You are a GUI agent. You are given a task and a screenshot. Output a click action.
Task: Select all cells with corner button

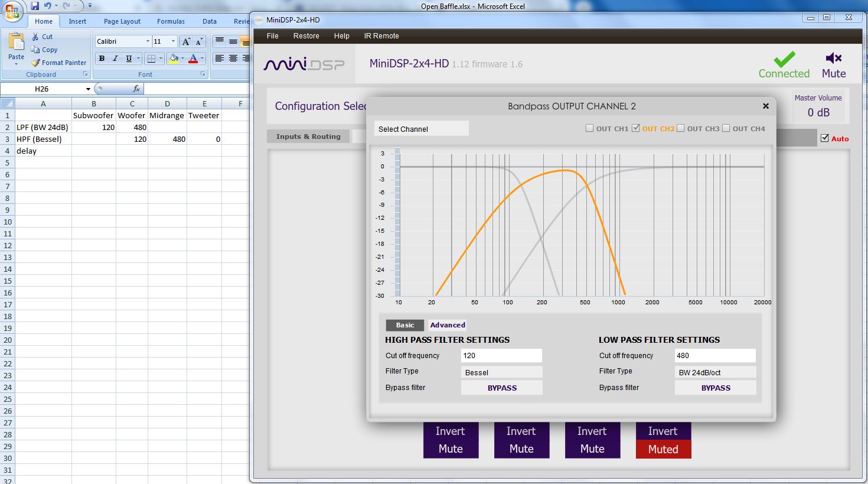[x=7, y=103]
